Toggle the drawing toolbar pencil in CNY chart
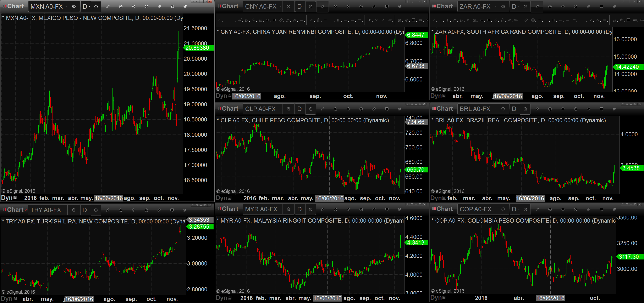The width and height of the screenshot is (644, 303). 323,6
